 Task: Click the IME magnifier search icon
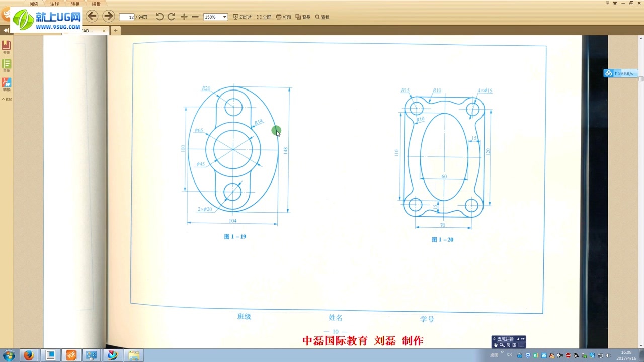502,345
